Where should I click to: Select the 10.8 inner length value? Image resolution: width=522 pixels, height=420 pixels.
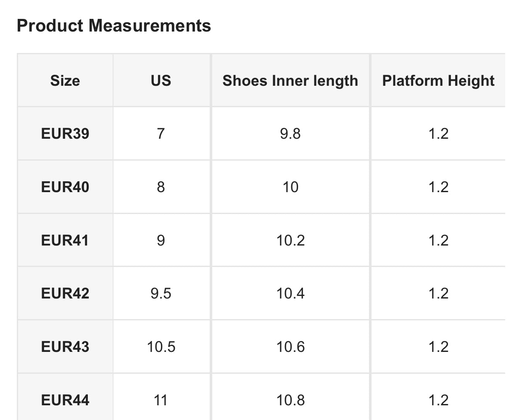(290, 400)
